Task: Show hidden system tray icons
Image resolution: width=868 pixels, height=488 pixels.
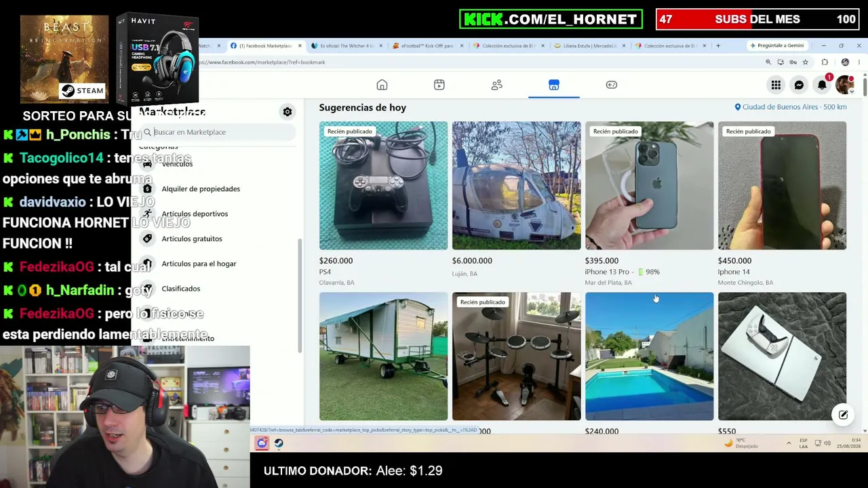Action: click(789, 443)
